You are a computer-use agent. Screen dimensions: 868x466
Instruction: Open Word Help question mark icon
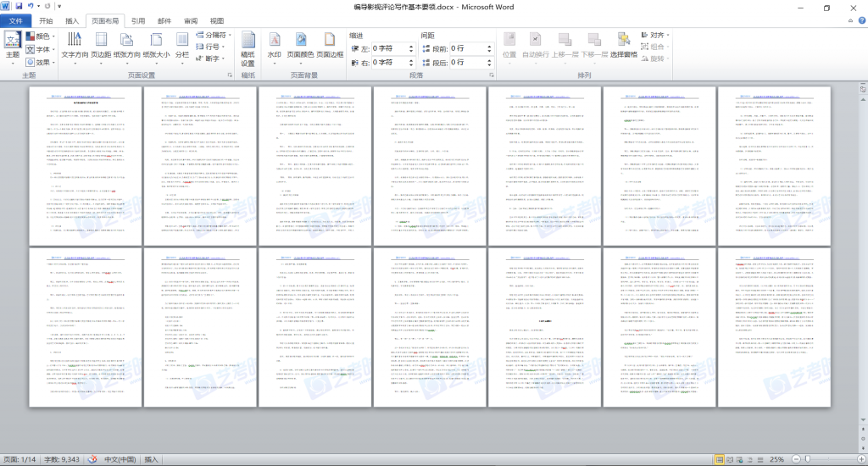[x=858, y=20]
